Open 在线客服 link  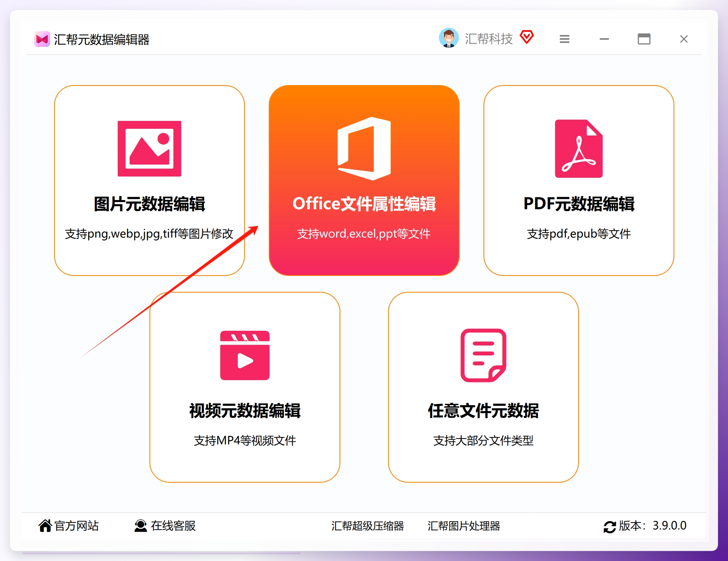pos(173,526)
